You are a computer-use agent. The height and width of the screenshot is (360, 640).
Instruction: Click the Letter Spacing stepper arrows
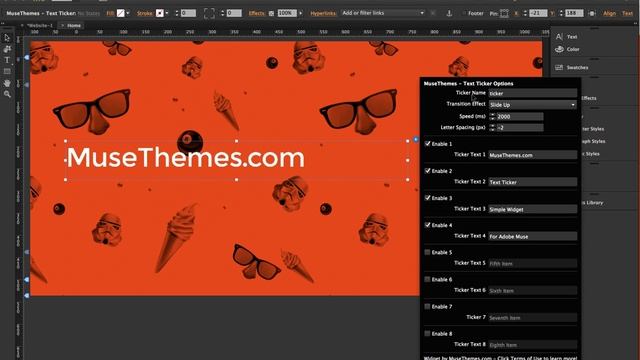(x=492, y=128)
